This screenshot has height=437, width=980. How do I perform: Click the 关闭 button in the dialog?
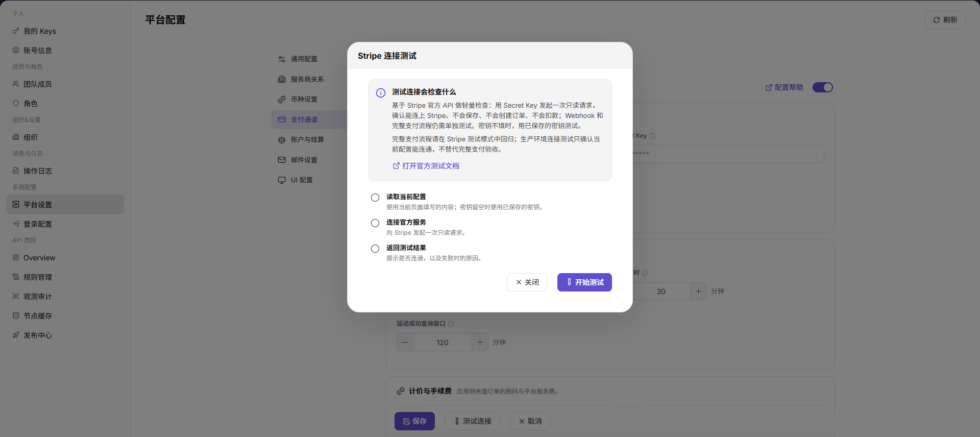pos(527,282)
